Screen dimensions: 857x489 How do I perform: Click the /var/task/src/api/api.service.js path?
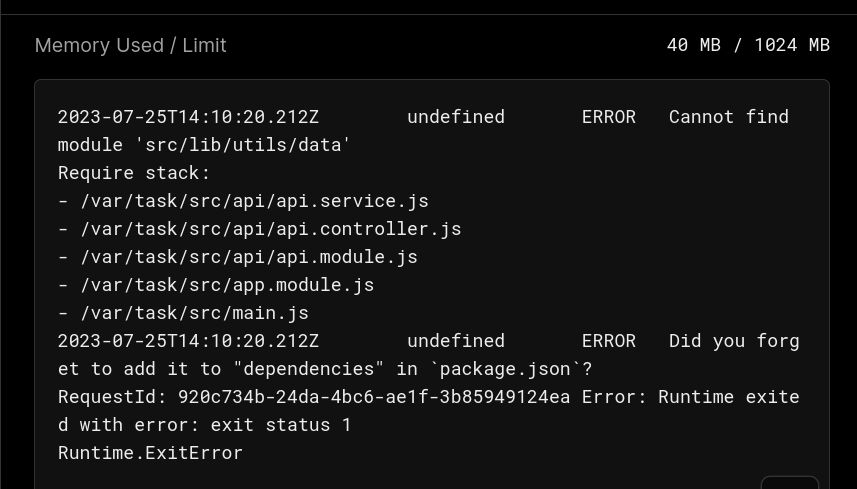pos(255,201)
